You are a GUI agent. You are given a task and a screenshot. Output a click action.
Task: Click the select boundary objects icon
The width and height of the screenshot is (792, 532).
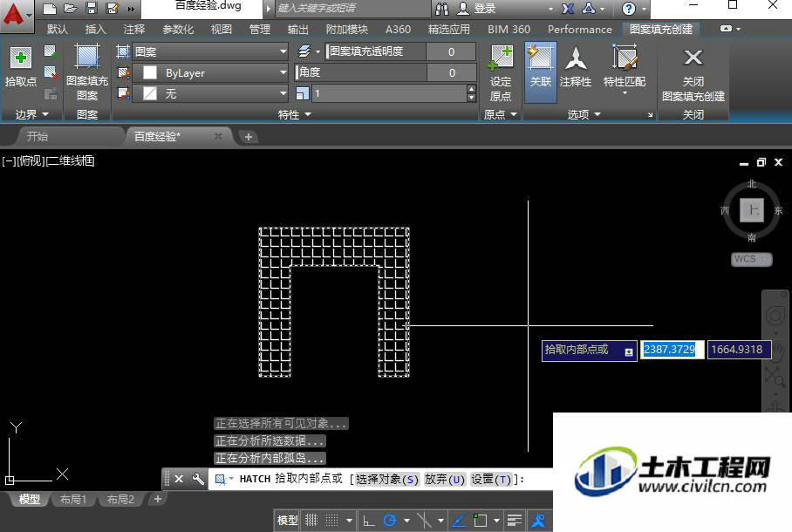click(x=50, y=51)
